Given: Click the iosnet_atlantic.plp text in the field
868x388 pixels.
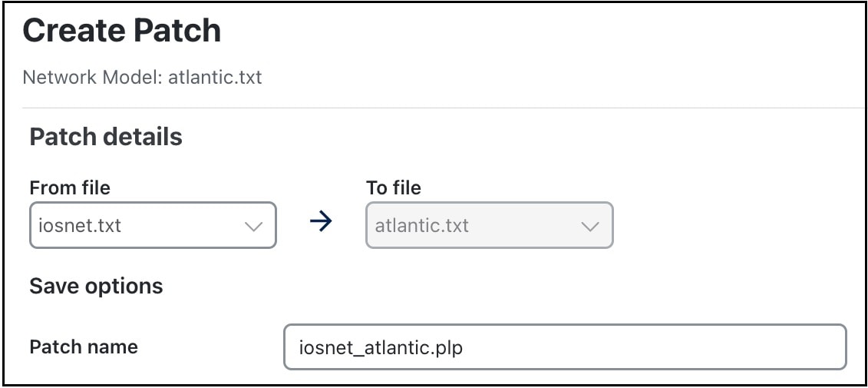Looking at the screenshot, I should click(x=381, y=347).
